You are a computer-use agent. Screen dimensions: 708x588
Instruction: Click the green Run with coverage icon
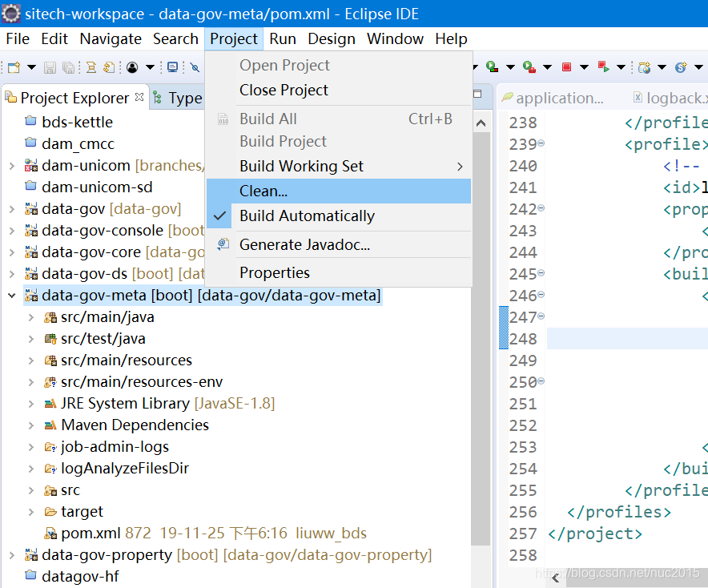[493, 67]
